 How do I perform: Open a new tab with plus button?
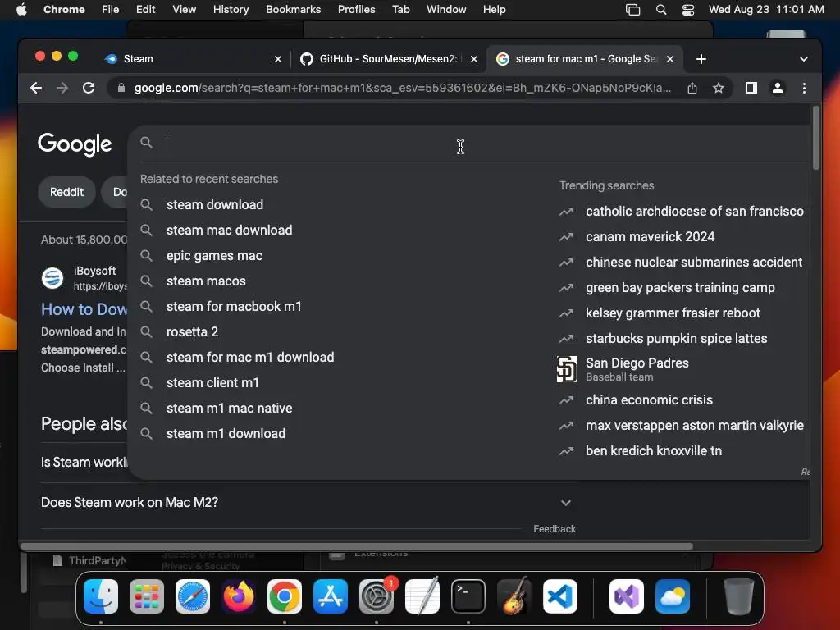(701, 59)
